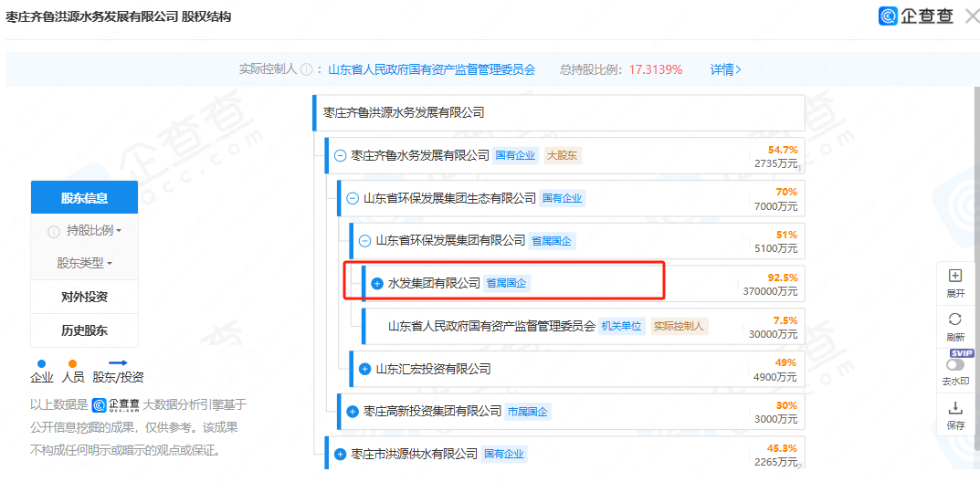Expand 枣庄高新投资集团有限公司 node
Image resolution: width=980 pixels, height=482 pixels.
coord(353,412)
